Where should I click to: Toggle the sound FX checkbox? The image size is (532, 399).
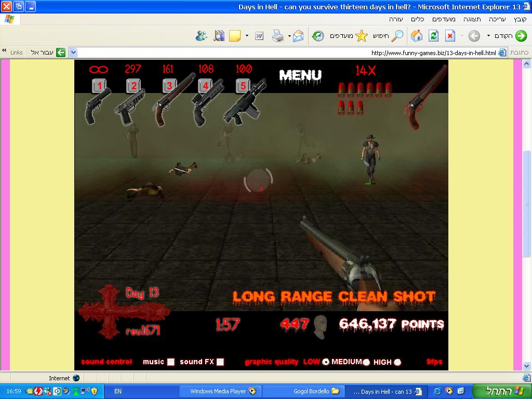[220, 362]
